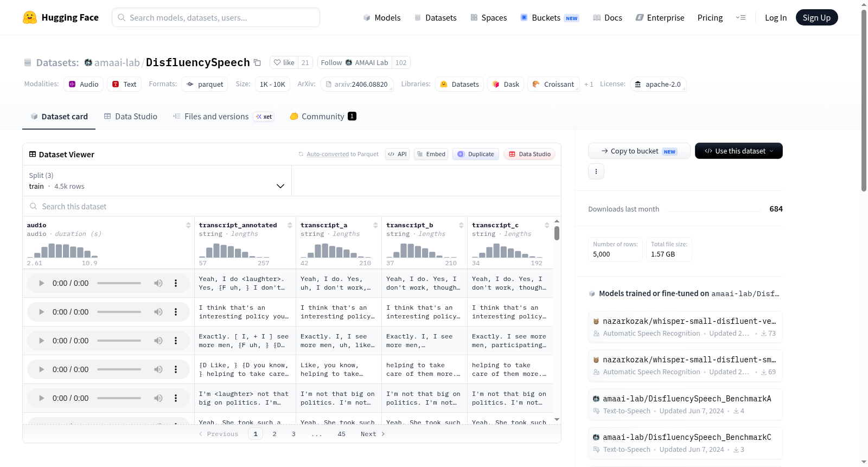Expand the Split train dropdown

coord(157,181)
